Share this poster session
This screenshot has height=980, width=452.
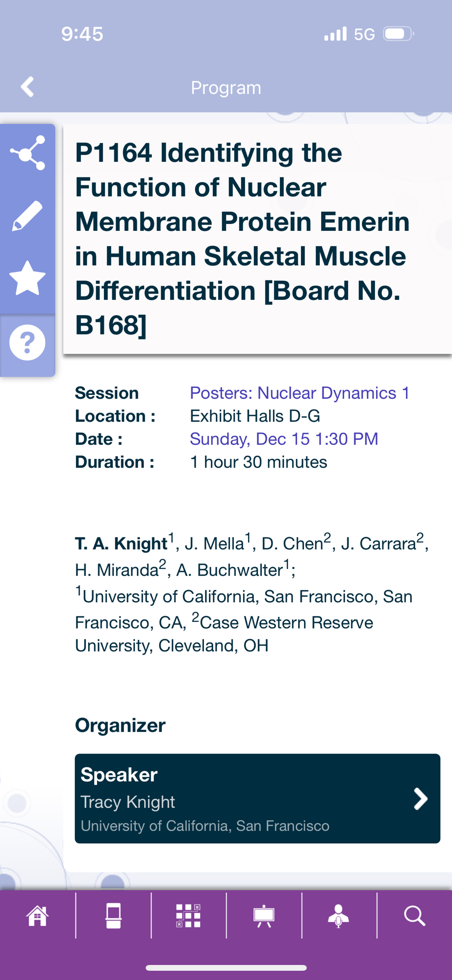tap(28, 153)
